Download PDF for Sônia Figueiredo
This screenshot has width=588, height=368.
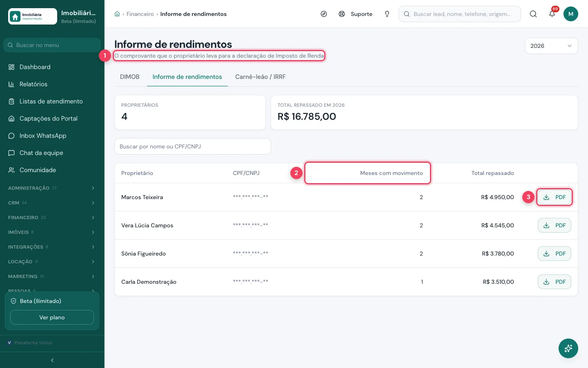pos(555,254)
